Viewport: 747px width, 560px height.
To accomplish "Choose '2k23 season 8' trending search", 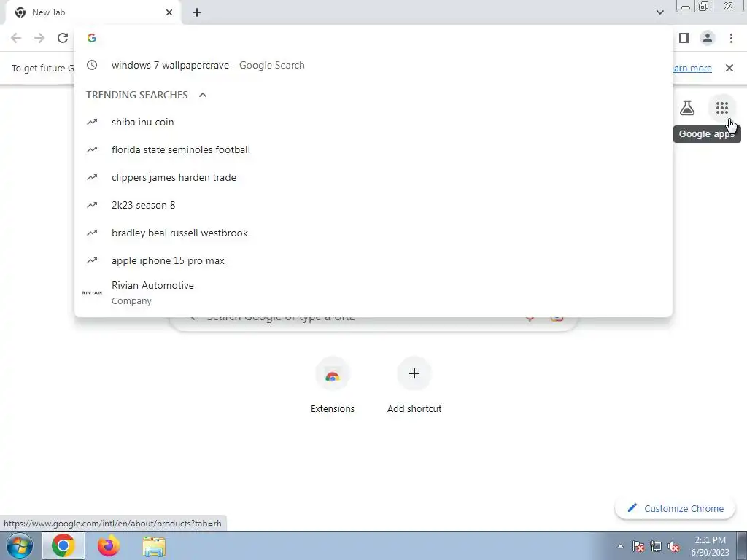I will pos(373,205).
